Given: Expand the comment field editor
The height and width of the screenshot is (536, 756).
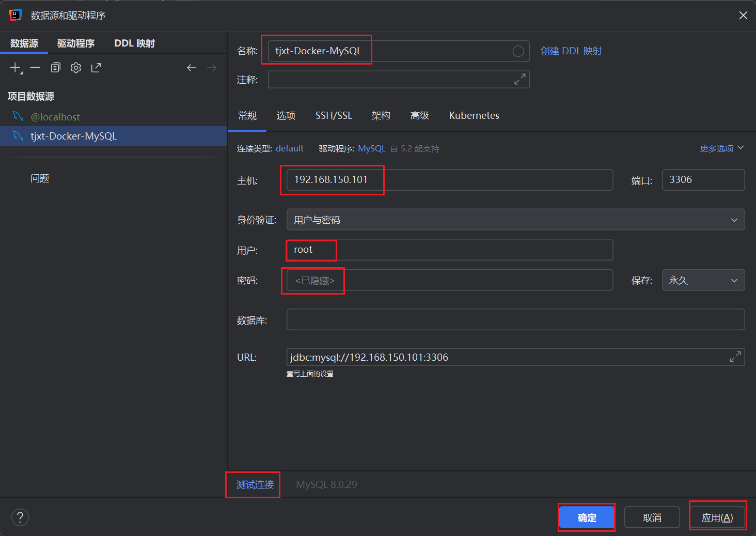Looking at the screenshot, I should pos(520,79).
